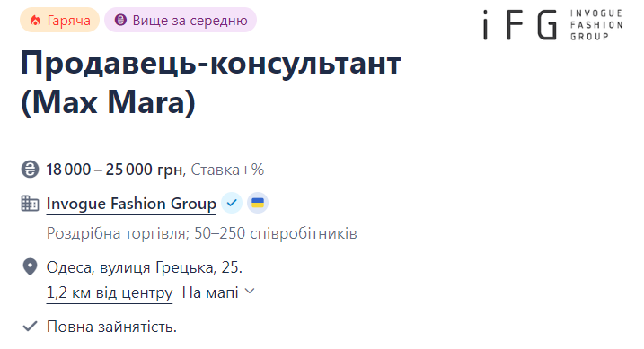Click the Ukrainian flag badge icon

(x=258, y=203)
